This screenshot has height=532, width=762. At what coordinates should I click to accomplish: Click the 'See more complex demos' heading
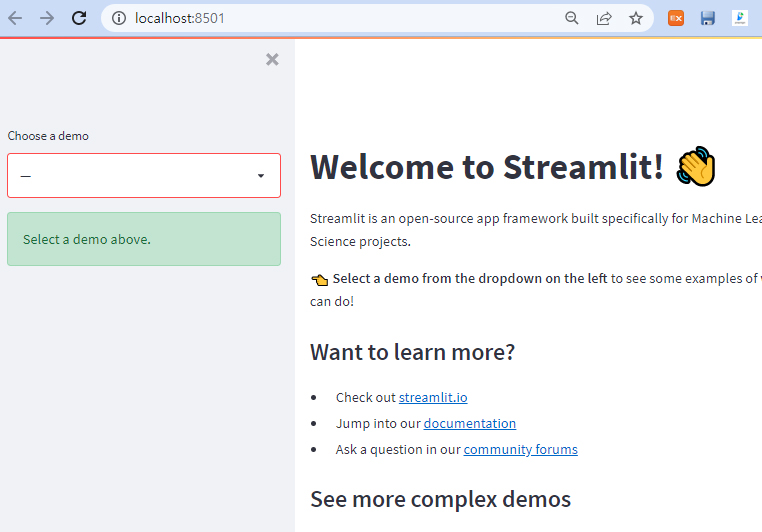point(440,499)
